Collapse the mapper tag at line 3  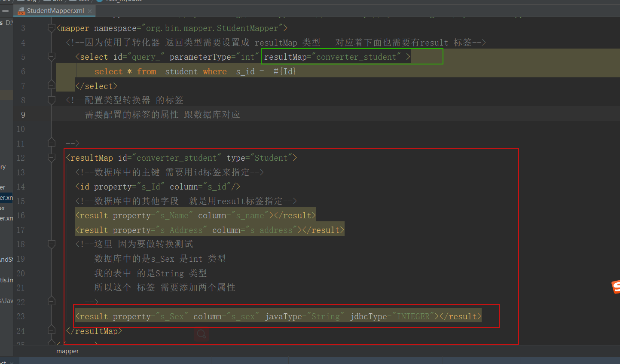[x=52, y=28]
